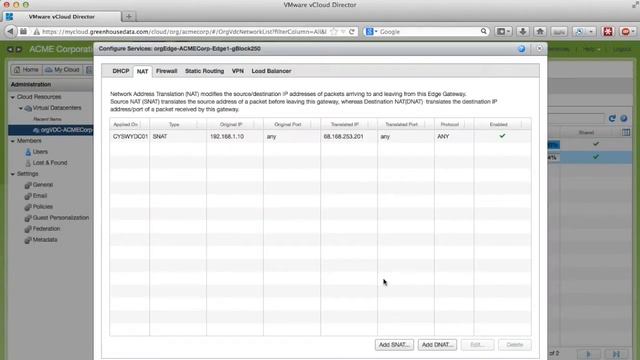Open the downloads arrow icon

[x=522, y=31]
